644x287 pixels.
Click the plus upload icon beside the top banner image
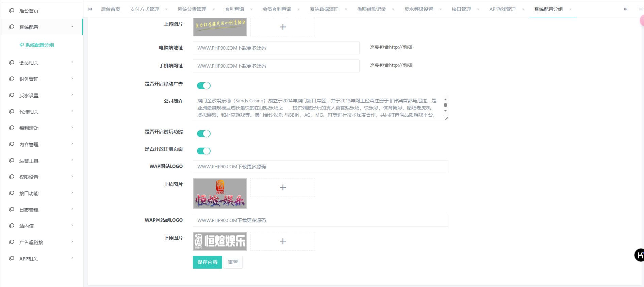[282, 27]
